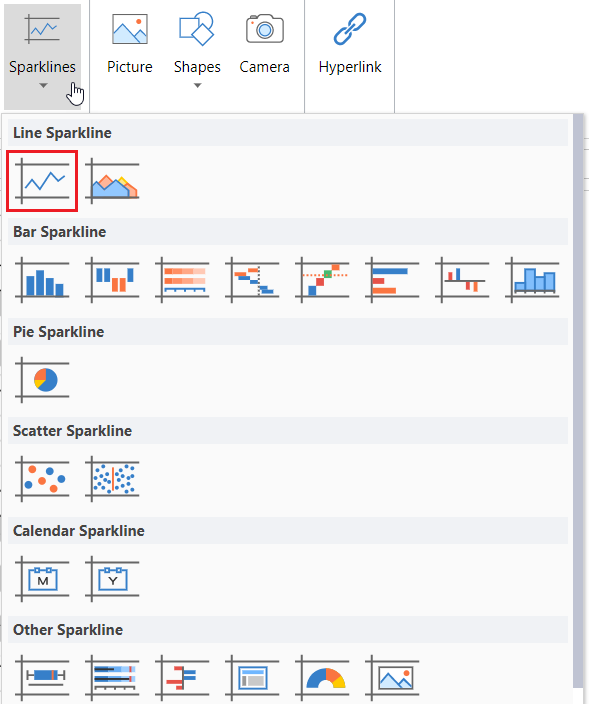
Task: Select the Gauge sparkline icon
Action: click(x=322, y=678)
